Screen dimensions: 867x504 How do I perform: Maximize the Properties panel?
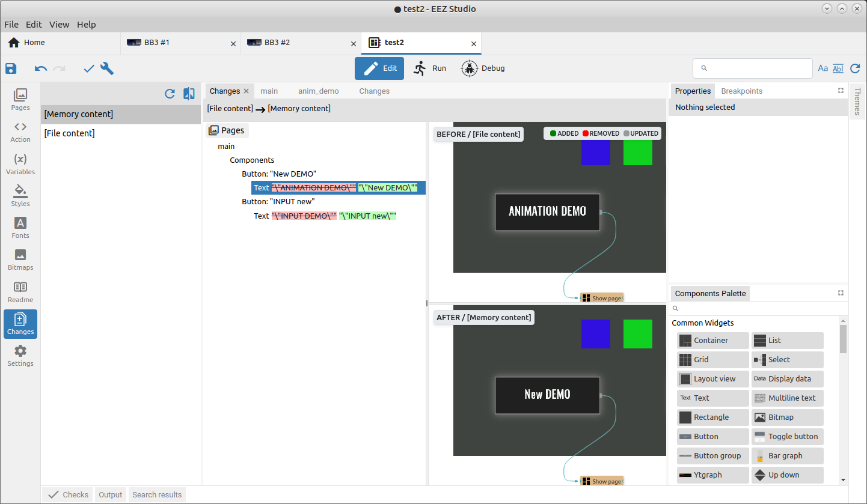coord(841,91)
